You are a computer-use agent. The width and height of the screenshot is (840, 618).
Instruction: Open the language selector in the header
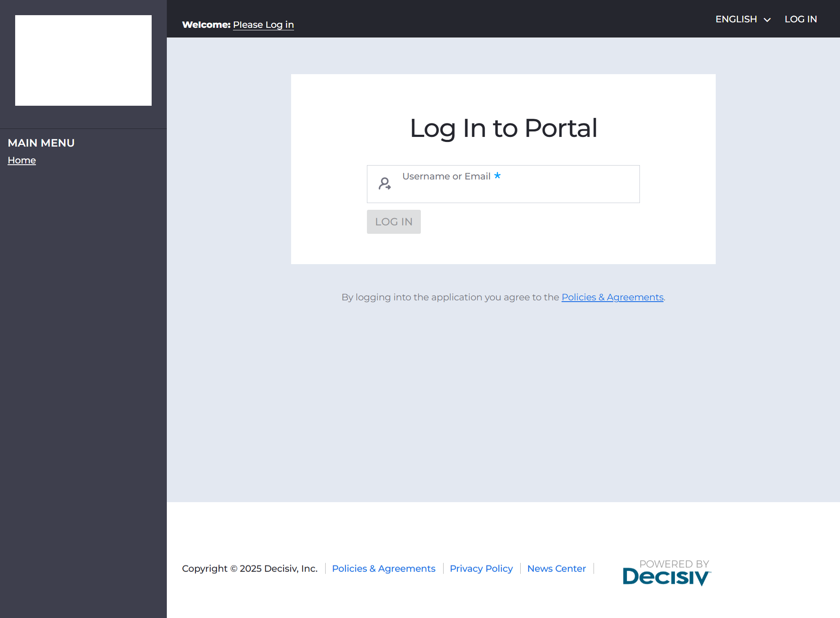(743, 19)
